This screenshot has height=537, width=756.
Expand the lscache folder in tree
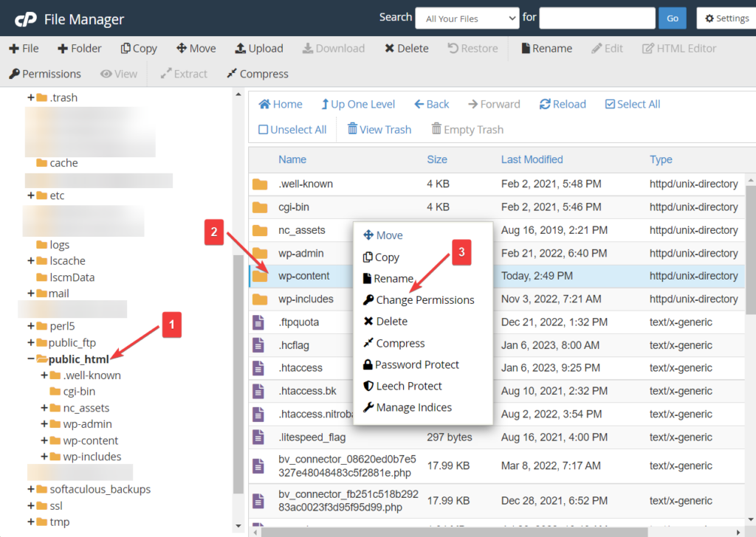point(31,260)
